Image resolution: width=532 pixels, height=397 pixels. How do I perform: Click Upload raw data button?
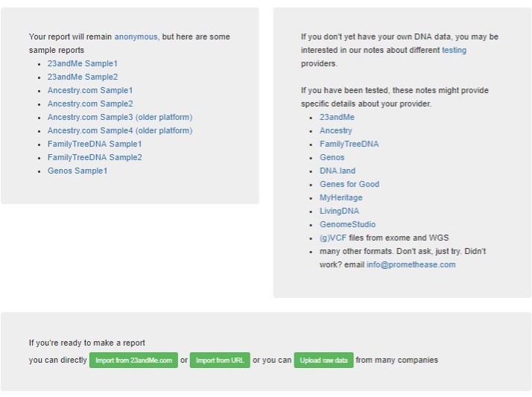(323, 360)
